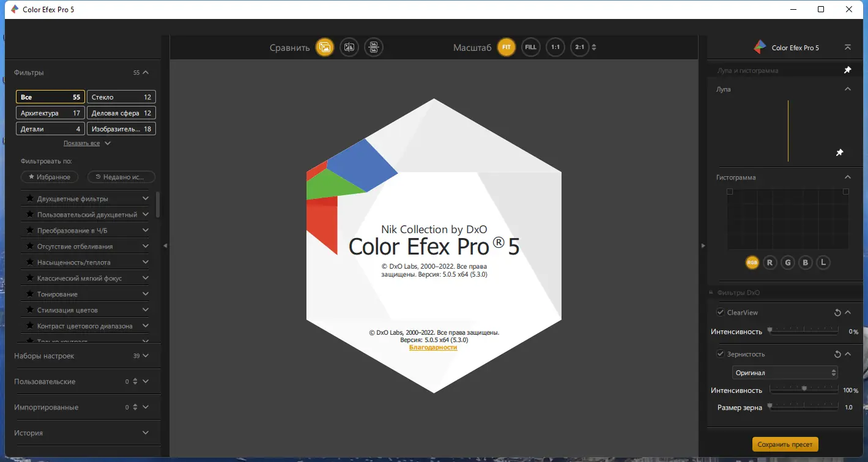Set zoom to FIT
This screenshot has width=868, height=462.
506,47
